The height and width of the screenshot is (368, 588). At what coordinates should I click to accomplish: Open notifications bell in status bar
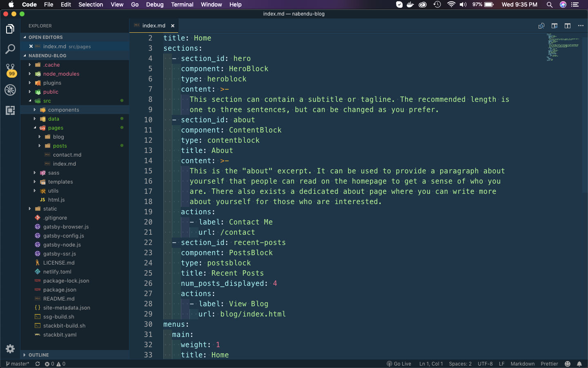tap(579, 364)
